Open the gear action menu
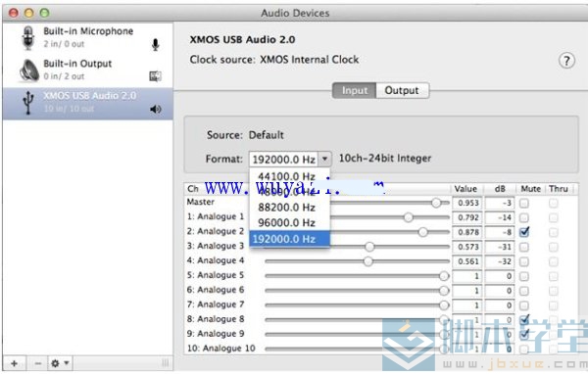This screenshot has height=374, width=588. tap(60, 363)
